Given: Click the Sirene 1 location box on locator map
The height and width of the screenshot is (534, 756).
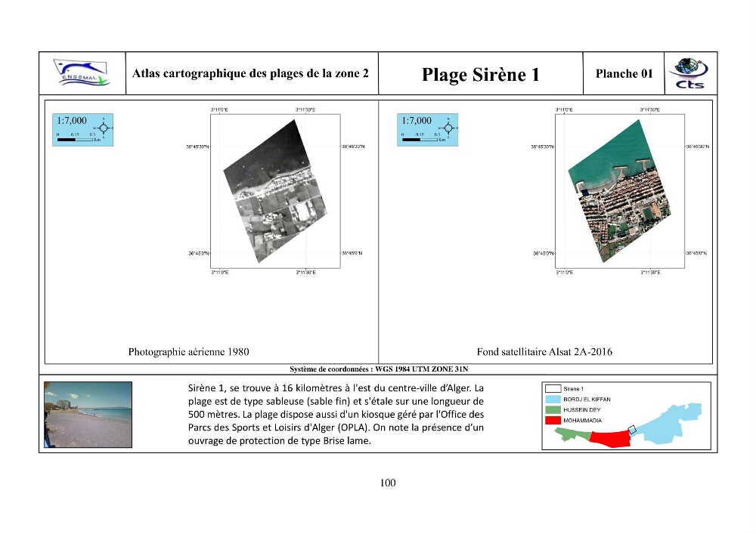Looking at the screenshot, I should coord(632,430).
